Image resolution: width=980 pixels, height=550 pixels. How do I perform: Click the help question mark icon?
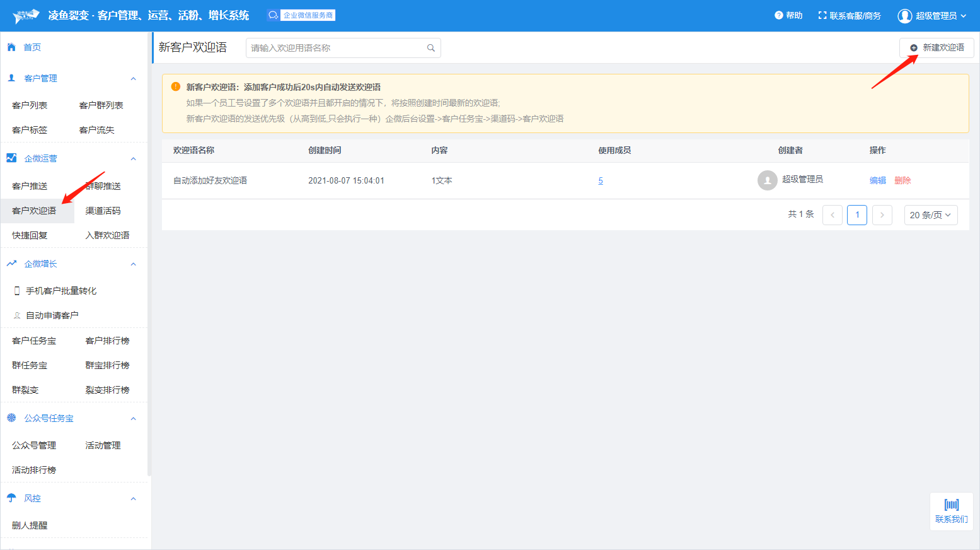coord(779,15)
